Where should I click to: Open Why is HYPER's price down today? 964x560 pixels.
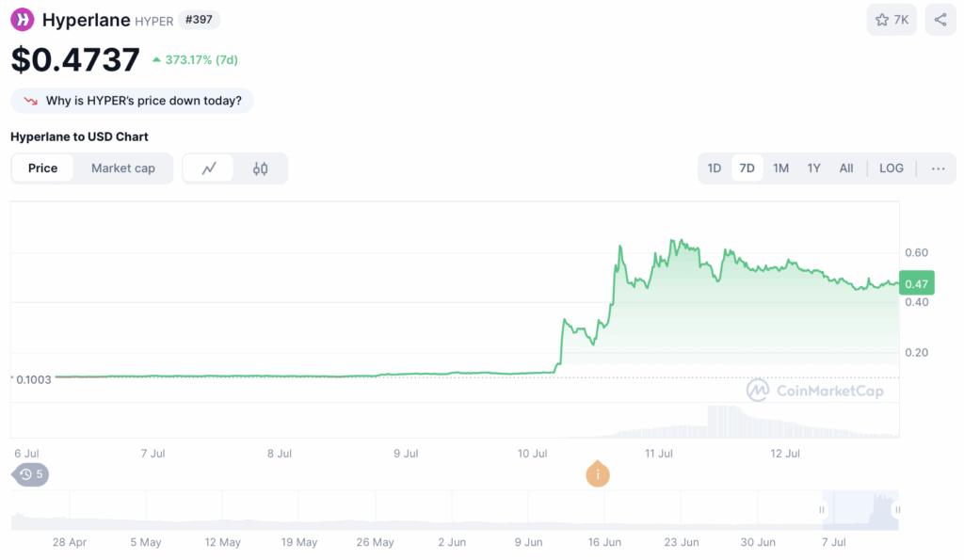coord(142,101)
